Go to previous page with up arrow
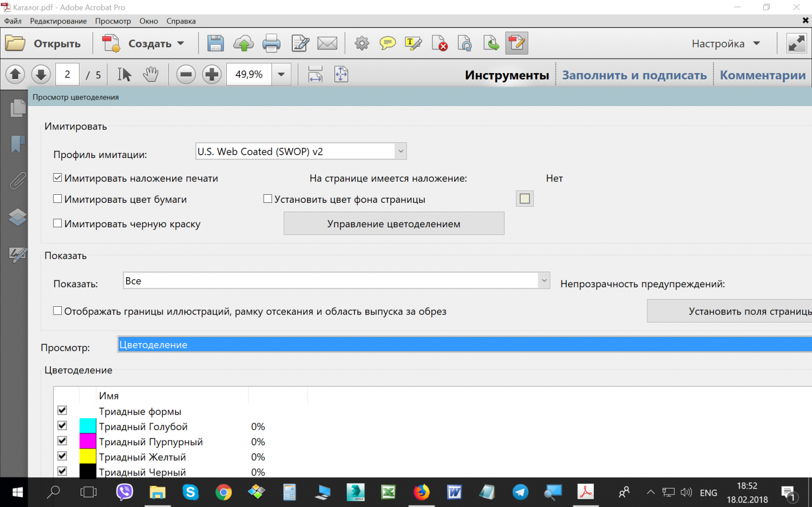 [x=15, y=74]
